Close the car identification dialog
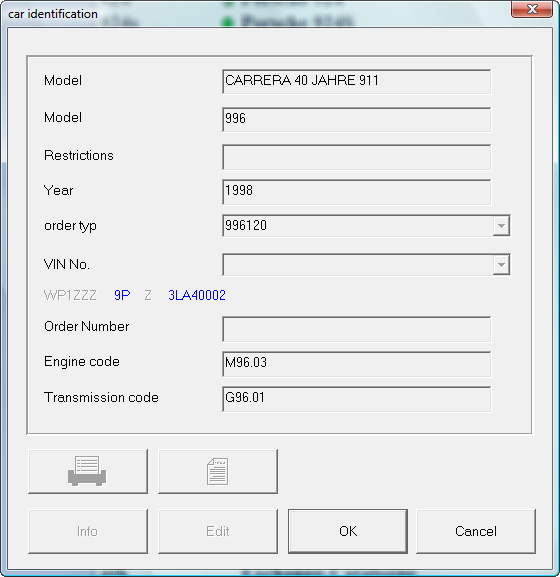The height and width of the screenshot is (577, 560). pyautogui.click(x=532, y=9)
